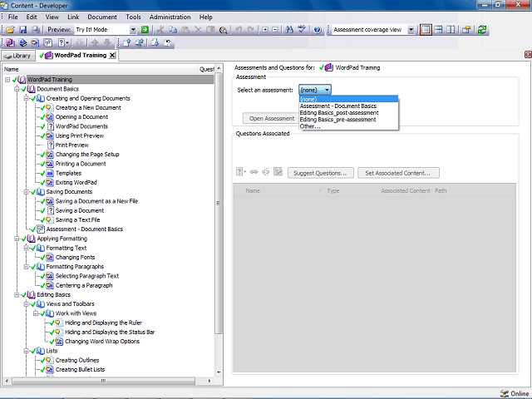Click the spell check ABC icon
The height and width of the screenshot is (399, 532).
302,30
